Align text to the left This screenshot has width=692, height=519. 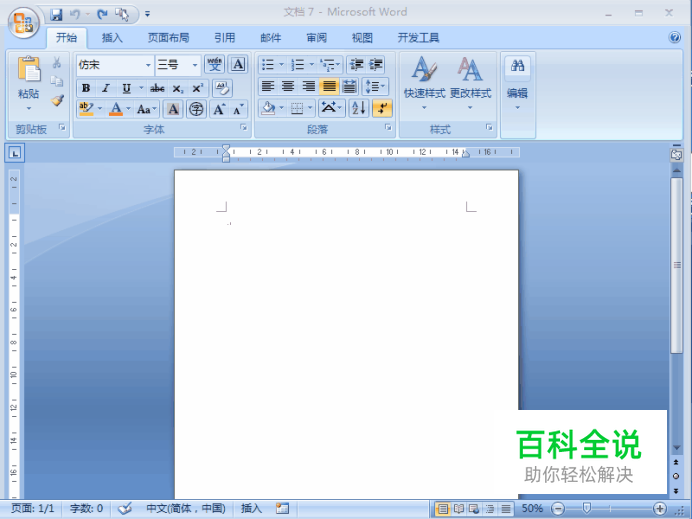tap(267, 86)
